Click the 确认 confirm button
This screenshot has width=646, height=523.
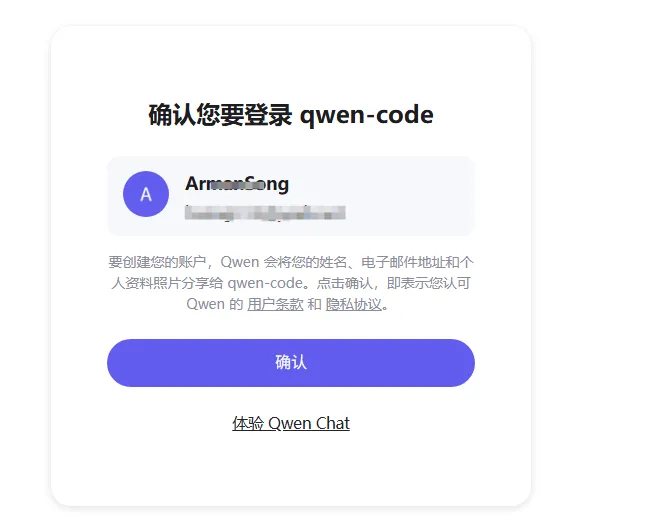click(x=291, y=363)
